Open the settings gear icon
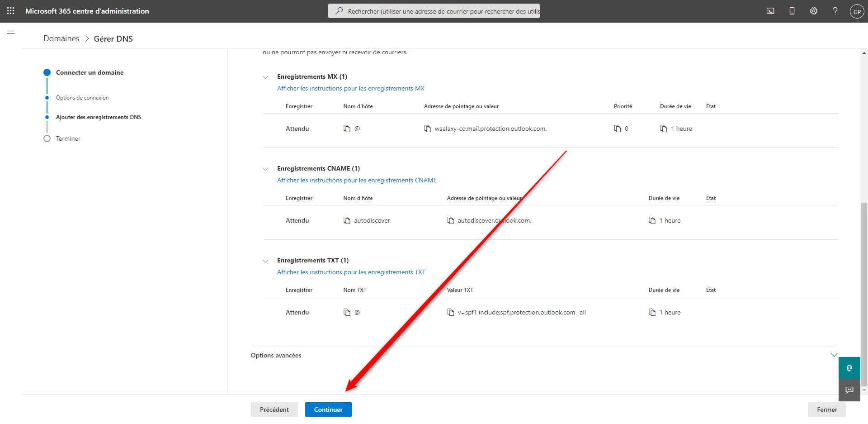 tap(814, 11)
